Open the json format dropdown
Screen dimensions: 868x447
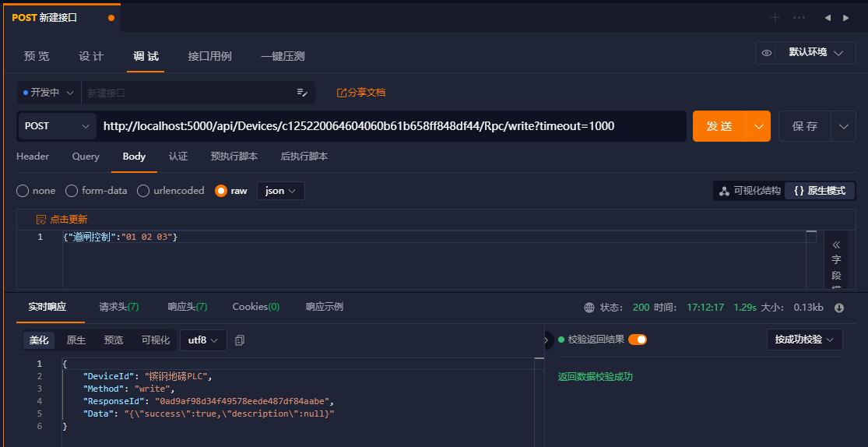(x=281, y=191)
